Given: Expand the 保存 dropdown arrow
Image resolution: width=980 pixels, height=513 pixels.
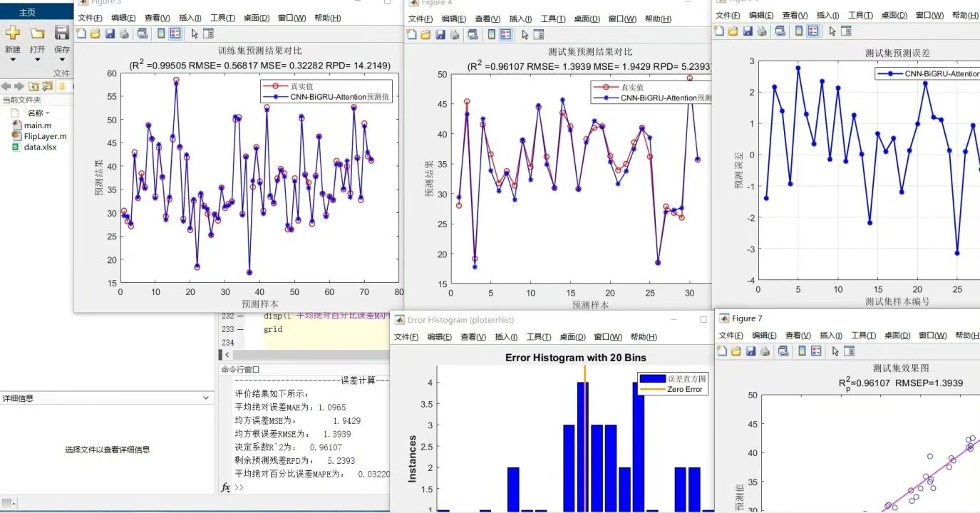Looking at the screenshot, I should click(62, 61).
